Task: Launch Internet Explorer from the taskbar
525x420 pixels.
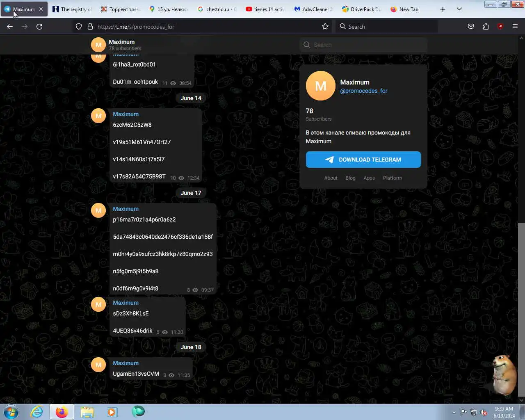Action: [x=37, y=412]
